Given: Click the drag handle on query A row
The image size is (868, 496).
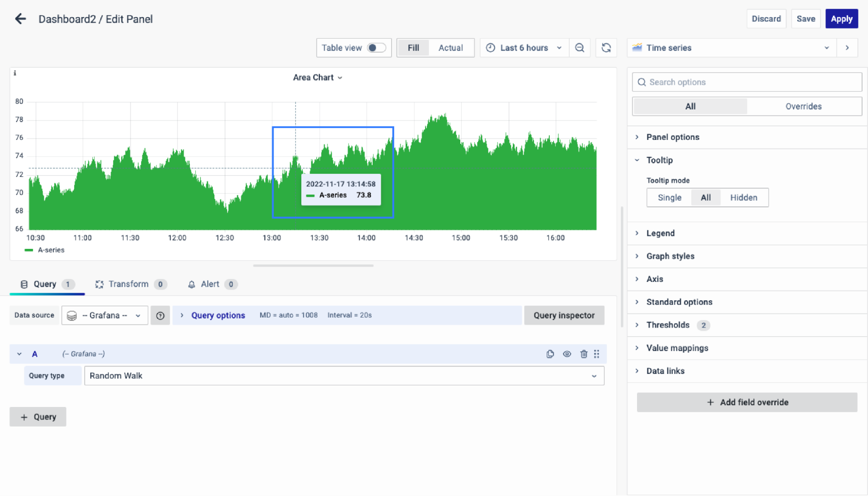Looking at the screenshot, I should pos(597,354).
